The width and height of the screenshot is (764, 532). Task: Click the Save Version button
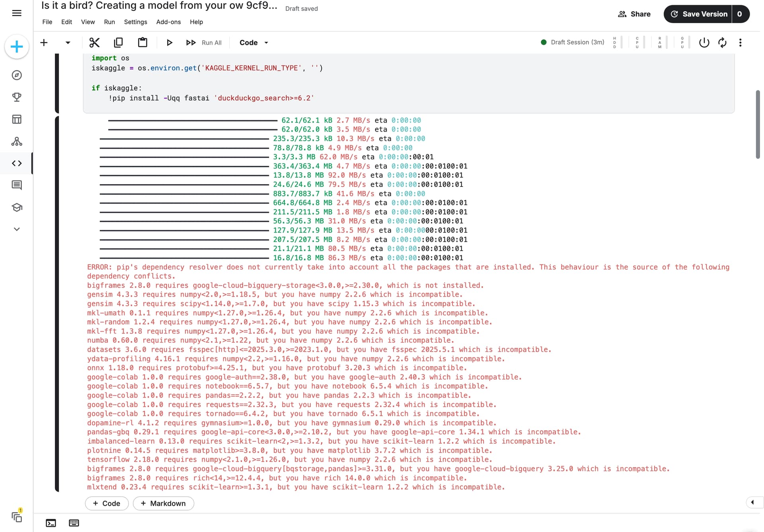click(x=698, y=14)
